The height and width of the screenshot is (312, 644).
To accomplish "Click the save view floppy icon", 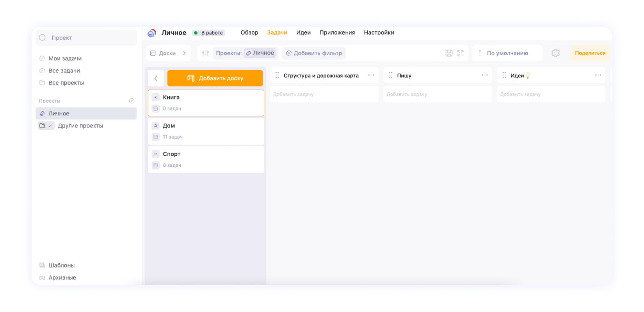I will click(449, 53).
